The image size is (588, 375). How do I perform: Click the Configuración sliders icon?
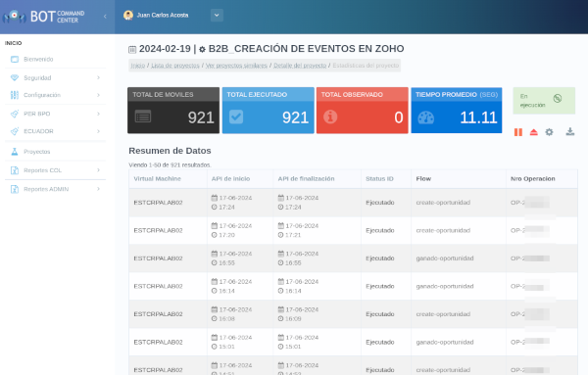(x=15, y=95)
